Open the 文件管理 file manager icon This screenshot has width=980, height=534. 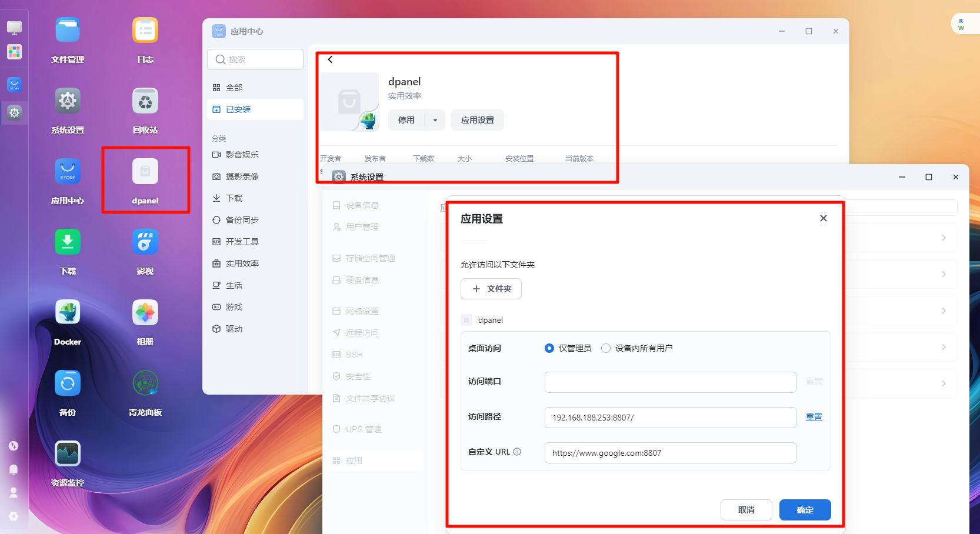pos(68,31)
